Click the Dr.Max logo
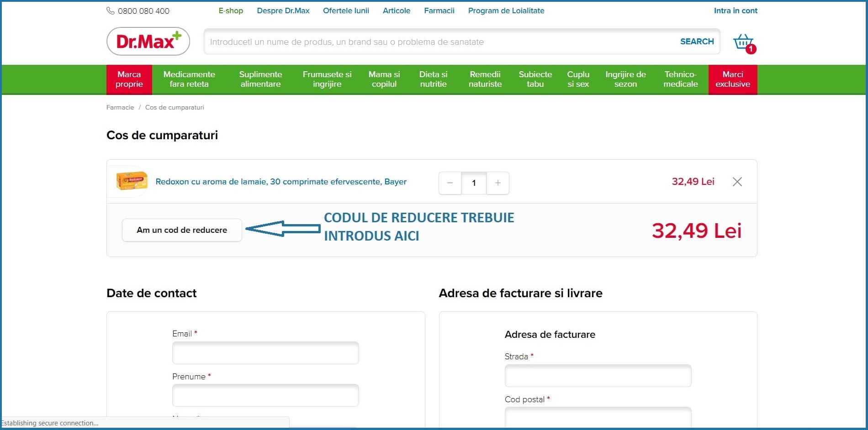The height and width of the screenshot is (430, 868). (148, 42)
